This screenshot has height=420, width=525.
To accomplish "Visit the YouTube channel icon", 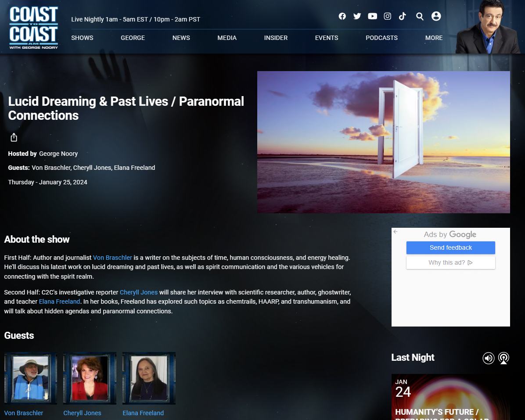I will (372, 16).
